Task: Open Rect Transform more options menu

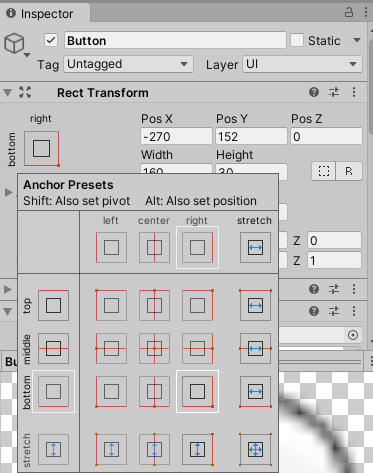Action: [354, 92]
